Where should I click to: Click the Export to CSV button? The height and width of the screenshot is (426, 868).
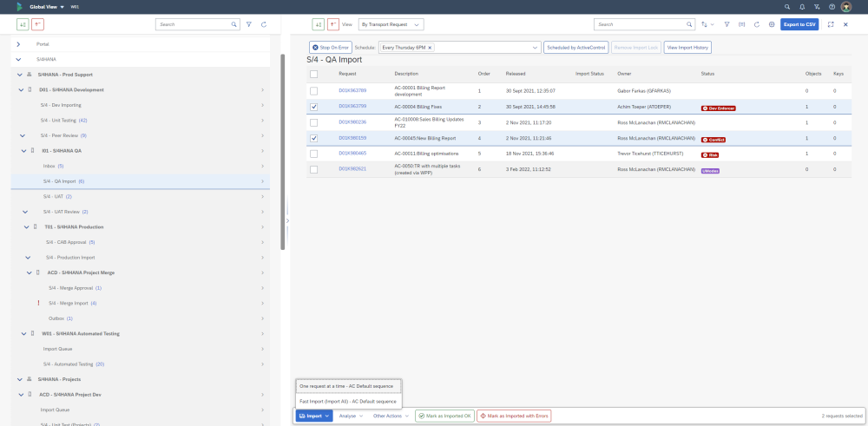pyautogui.click(x=799, y=24)
